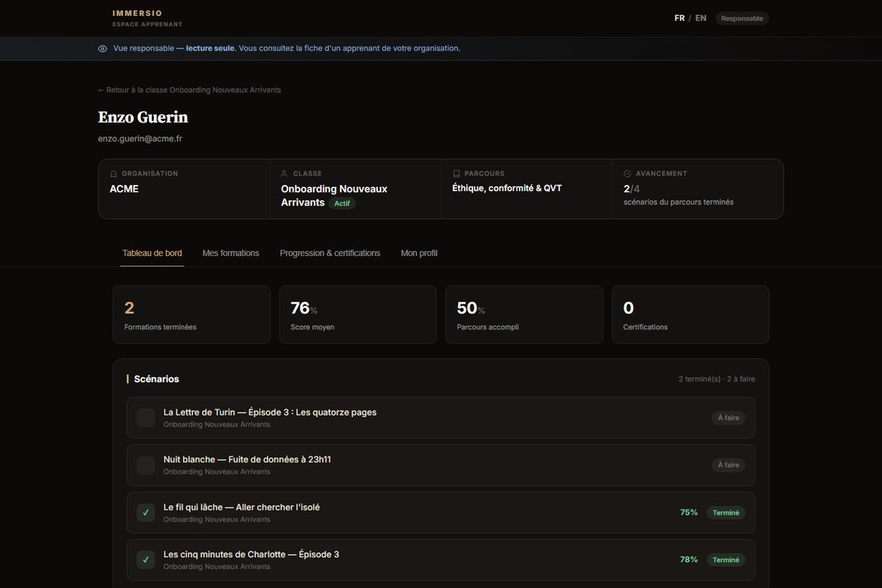Return to the Onboarding Nouveaux Arrivants class

190,90
